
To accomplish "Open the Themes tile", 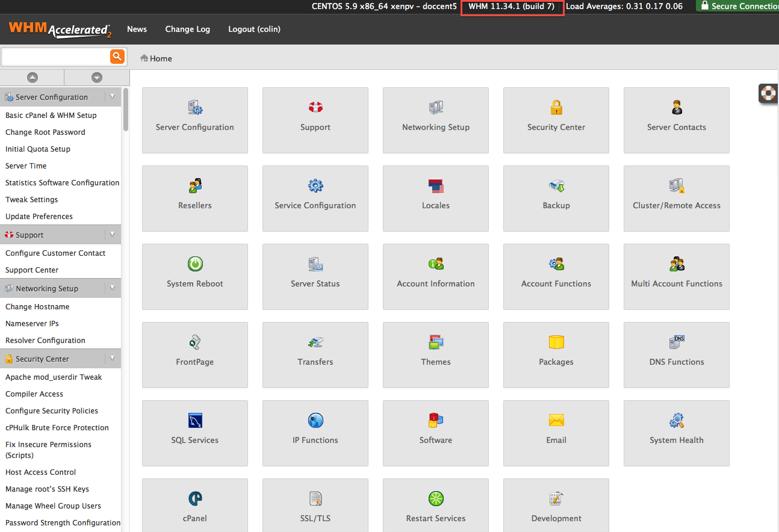I will [436, 355].
